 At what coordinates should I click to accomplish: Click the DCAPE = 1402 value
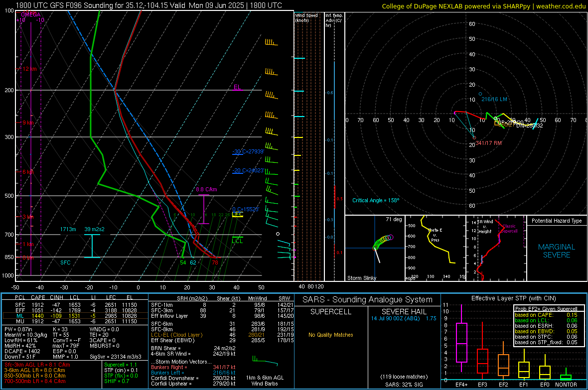[x=22, y=351]
